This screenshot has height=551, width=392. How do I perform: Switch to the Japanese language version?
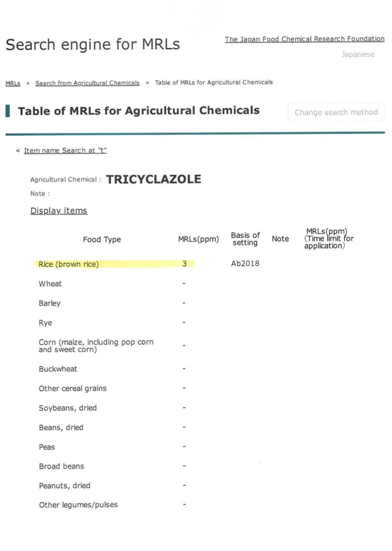click(x=358, y=54)
